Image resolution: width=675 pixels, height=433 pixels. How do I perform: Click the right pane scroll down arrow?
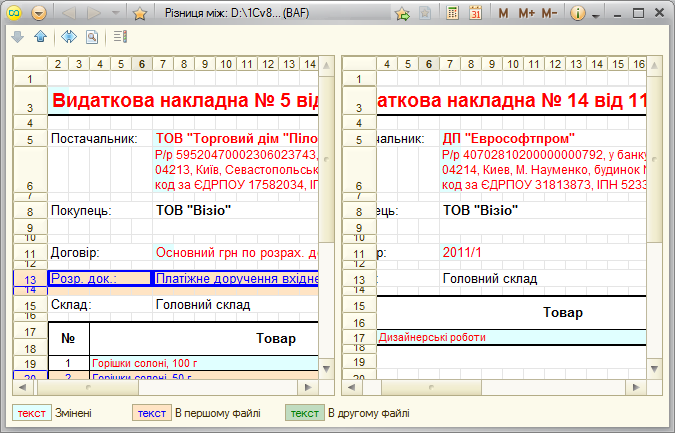[x=654, y=369]
